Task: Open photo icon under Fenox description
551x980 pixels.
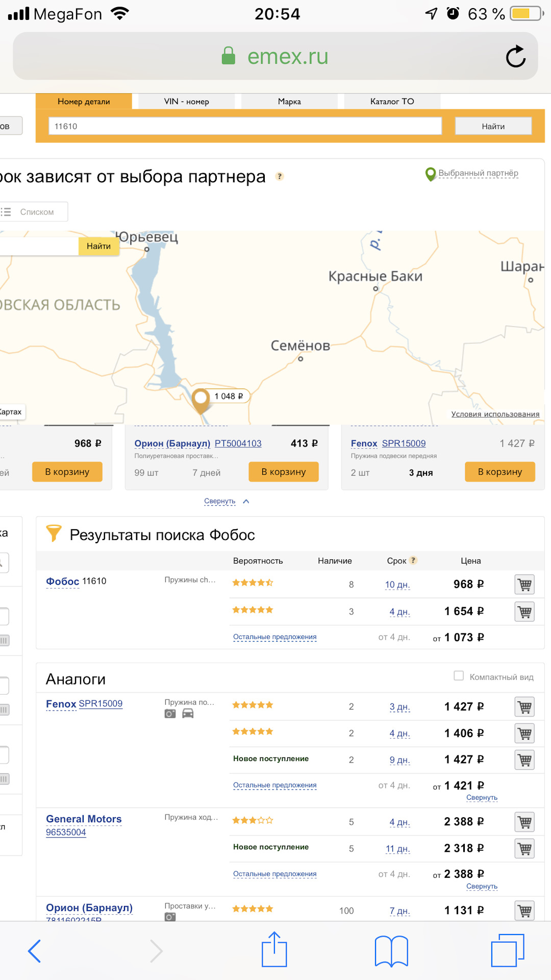Action: pos(170,714)
